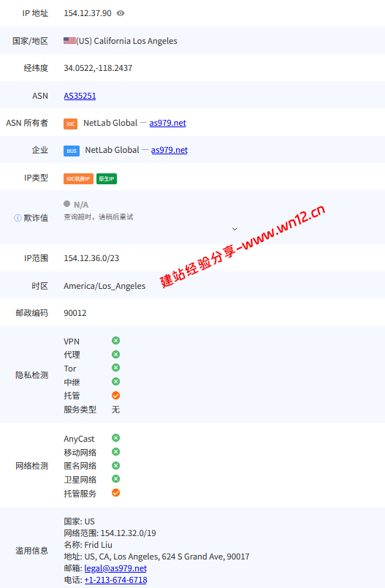Click the orange IDC badge in ASN owner row

[70, 124]
